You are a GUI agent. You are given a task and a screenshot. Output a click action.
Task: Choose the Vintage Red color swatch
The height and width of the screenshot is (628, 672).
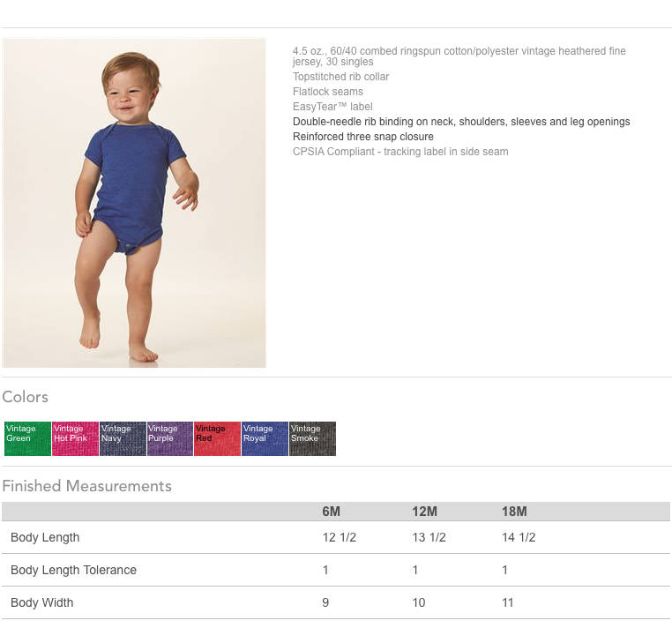217,438
